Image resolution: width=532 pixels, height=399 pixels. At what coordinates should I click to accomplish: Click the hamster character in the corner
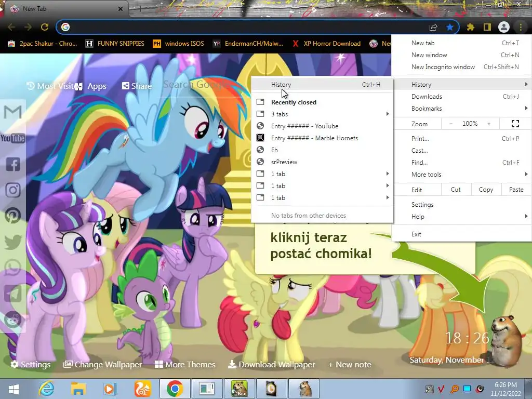pyautogui.click(x=506, y=341)
